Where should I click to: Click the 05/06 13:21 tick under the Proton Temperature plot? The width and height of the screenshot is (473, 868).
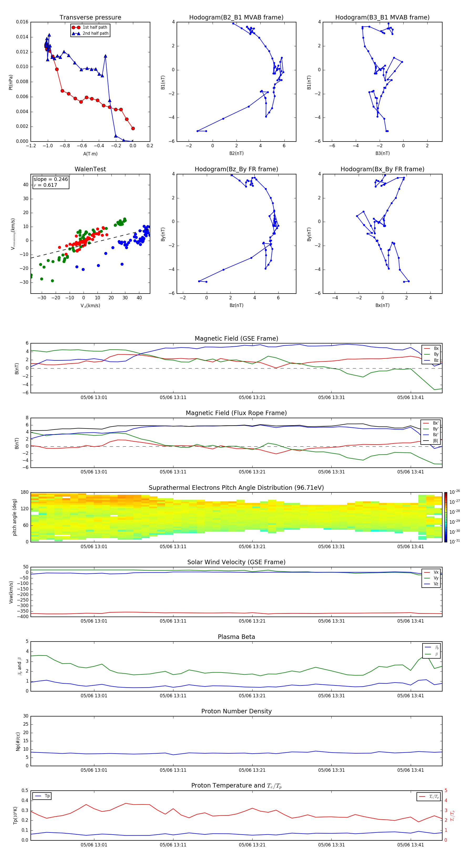[252, 845]
